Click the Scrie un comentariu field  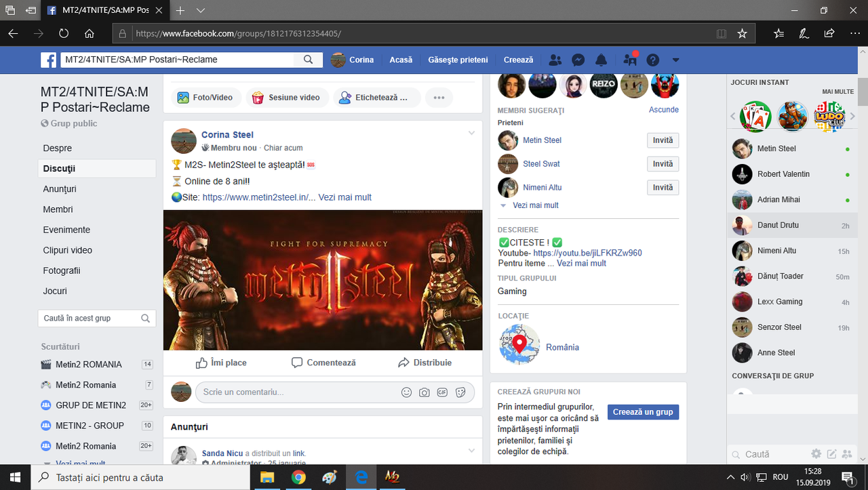click(297, 392)
